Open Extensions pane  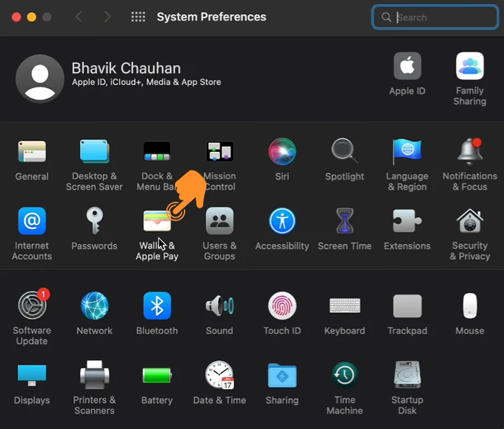click(x=407, y=221)
